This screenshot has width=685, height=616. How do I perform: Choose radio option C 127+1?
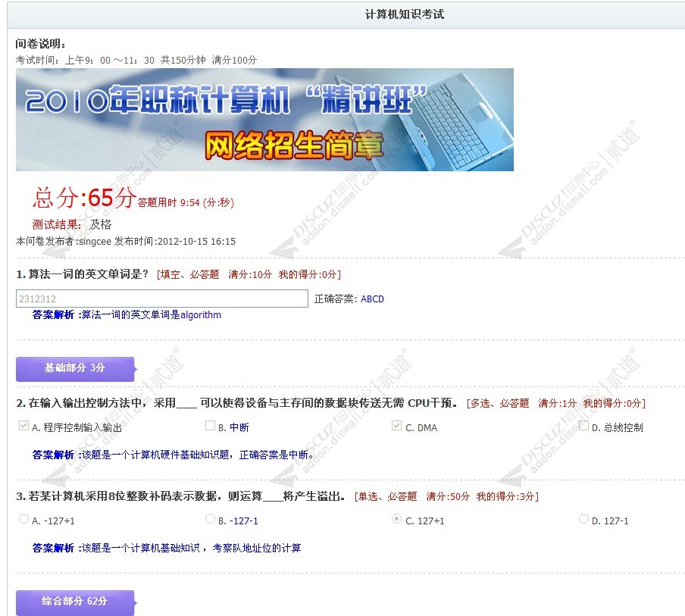coord(396,518)
